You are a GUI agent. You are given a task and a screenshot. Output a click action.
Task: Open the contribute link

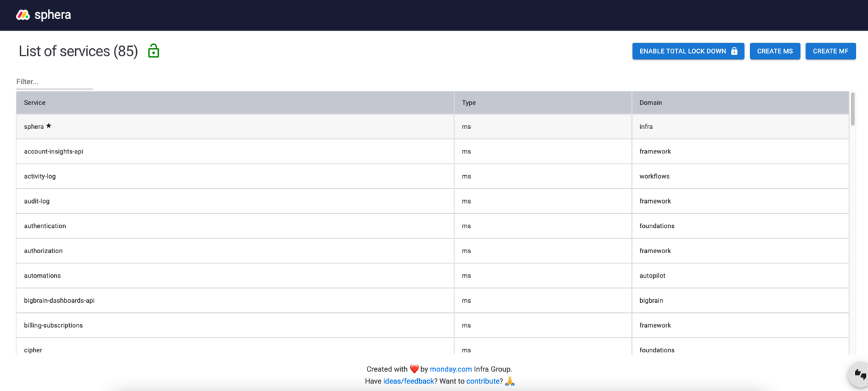pyautogui.click(x=484, y=381)
